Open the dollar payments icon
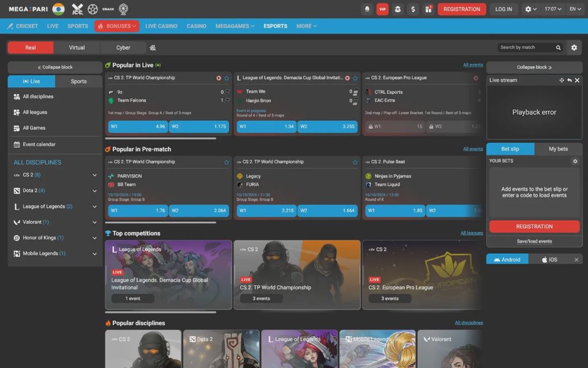 (x=413, y=9)
